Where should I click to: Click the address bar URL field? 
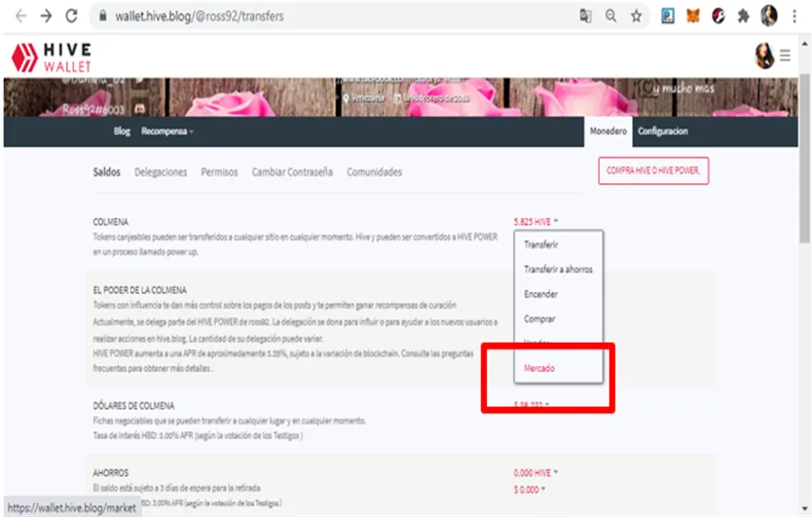331,16
